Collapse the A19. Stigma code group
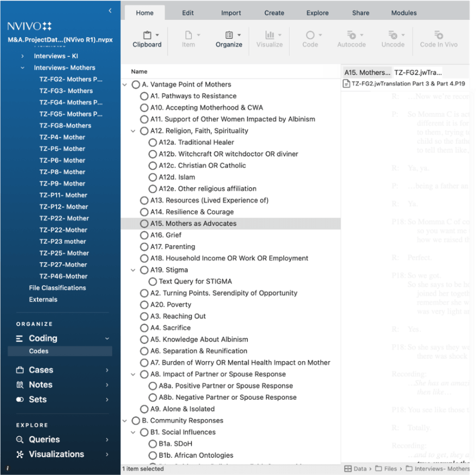 [x=133, y=270]
